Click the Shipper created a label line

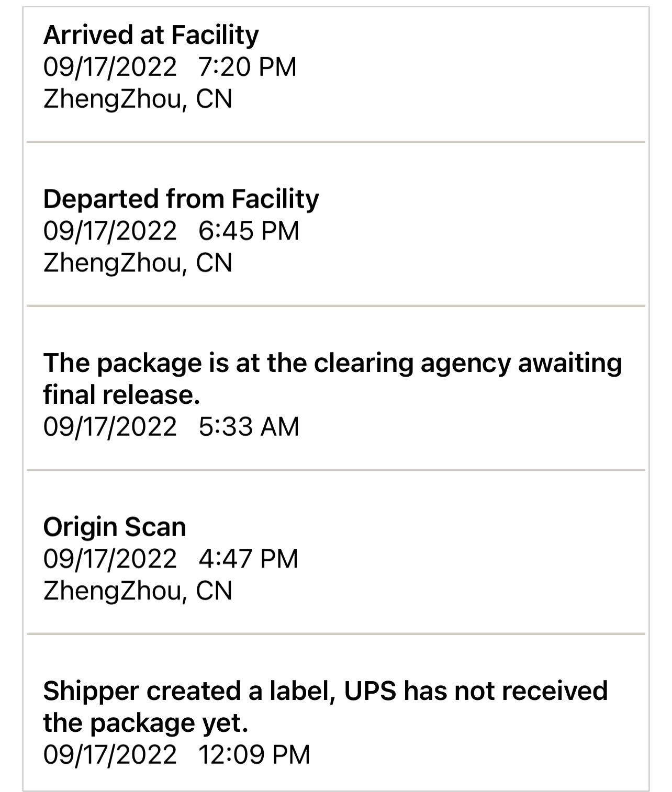tap(325, 691)
